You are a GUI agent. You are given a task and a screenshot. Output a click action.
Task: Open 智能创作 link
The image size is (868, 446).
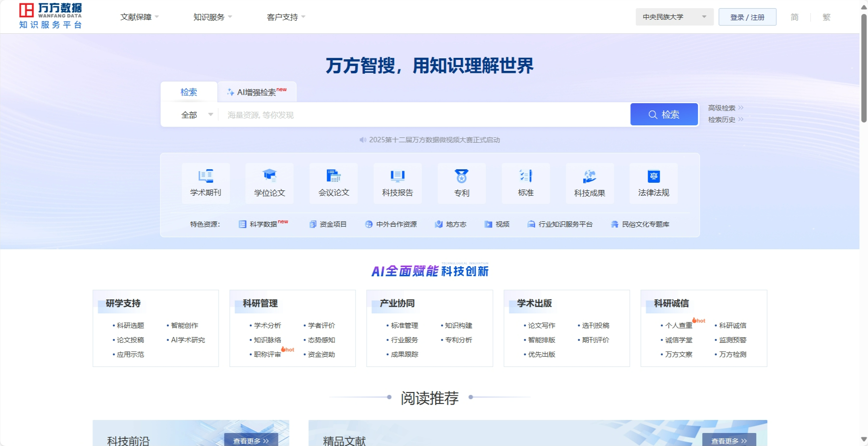185,325
